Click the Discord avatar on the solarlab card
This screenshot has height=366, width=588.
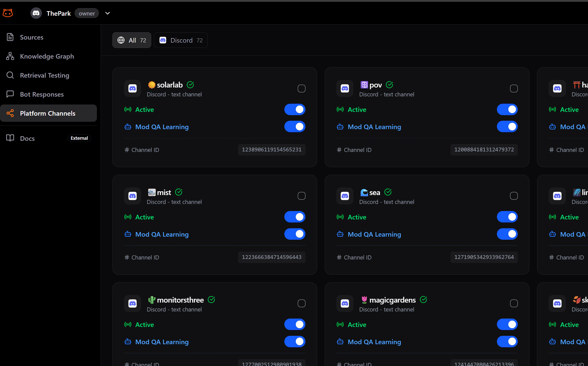point(132,89)
